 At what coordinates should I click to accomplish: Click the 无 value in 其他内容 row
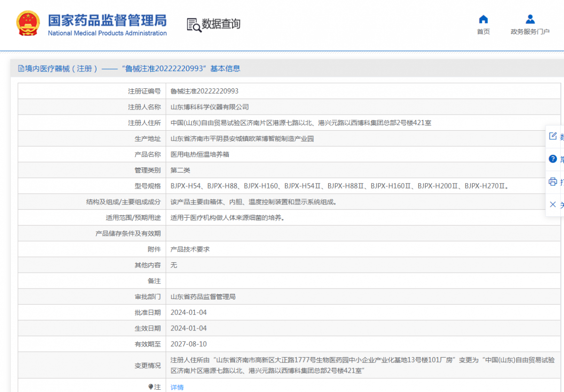[x=173, y=265]
